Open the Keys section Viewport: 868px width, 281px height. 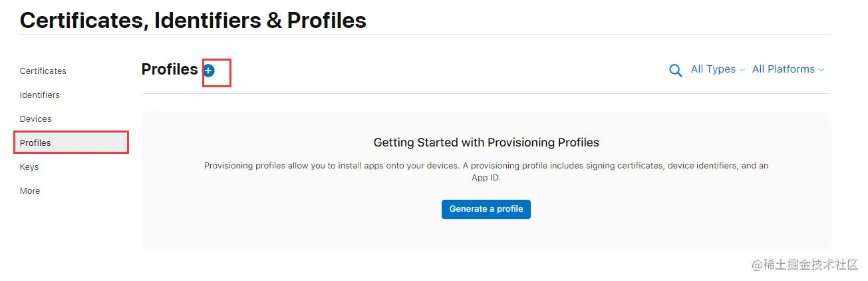point(29,167)
